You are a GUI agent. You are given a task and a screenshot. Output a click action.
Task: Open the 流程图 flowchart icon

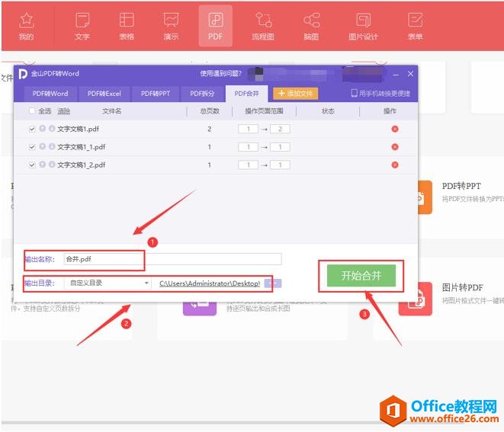[x=263, y=27]
